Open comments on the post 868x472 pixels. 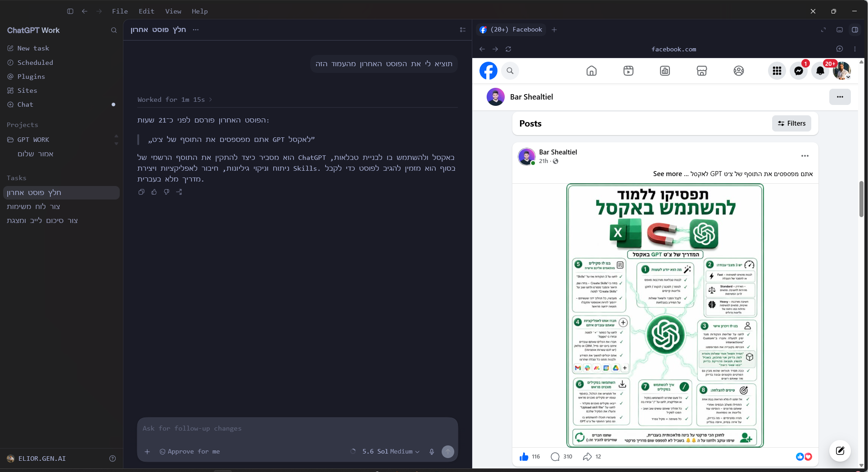555,457
